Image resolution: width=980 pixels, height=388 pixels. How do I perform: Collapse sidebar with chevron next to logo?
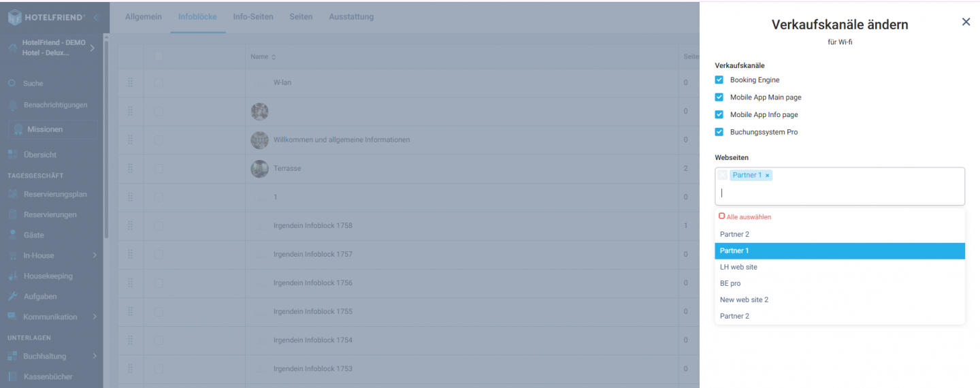click(x=96, y=18)
